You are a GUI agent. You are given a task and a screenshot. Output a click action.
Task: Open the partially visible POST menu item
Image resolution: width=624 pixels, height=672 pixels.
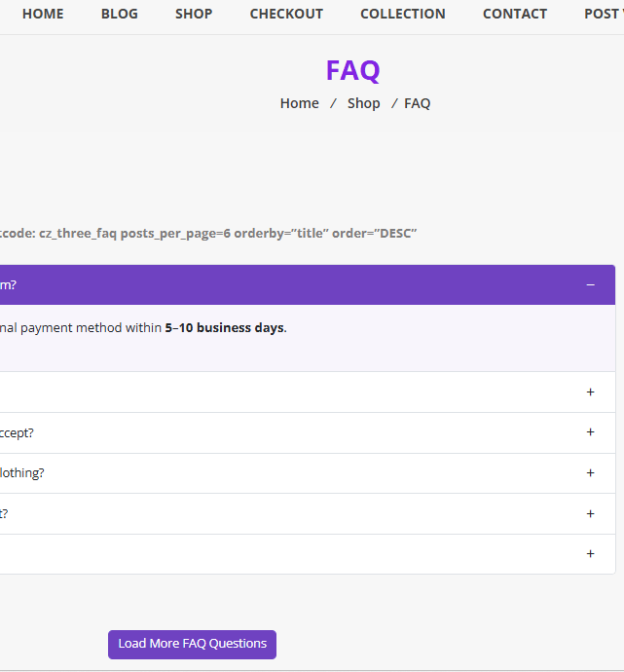pyautogui.click(x=602, y=14)
